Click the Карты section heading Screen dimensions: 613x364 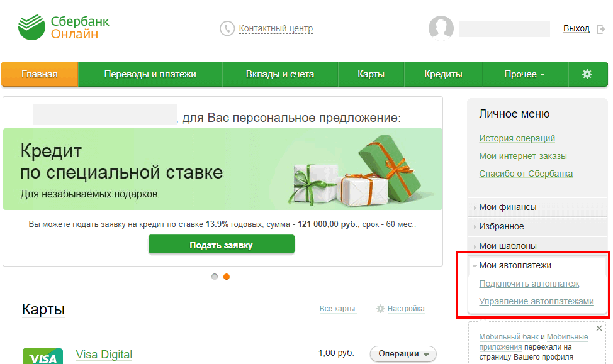pos(43,309)
